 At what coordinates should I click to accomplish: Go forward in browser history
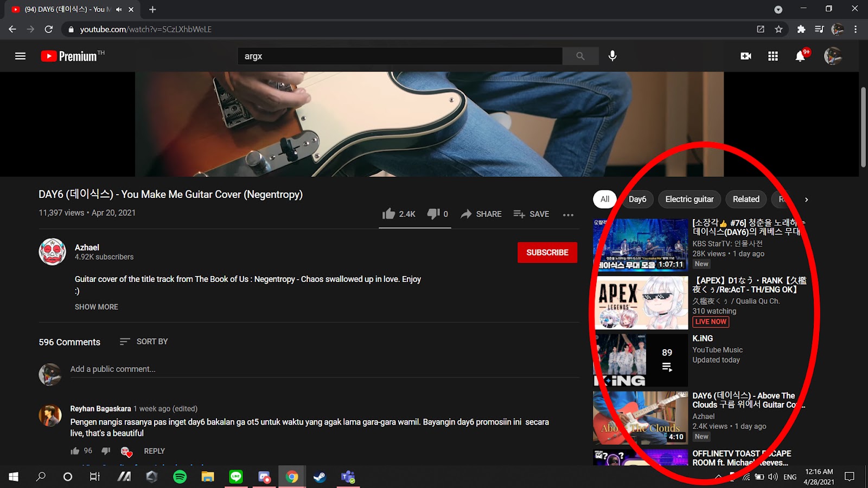tap(30, 29)
